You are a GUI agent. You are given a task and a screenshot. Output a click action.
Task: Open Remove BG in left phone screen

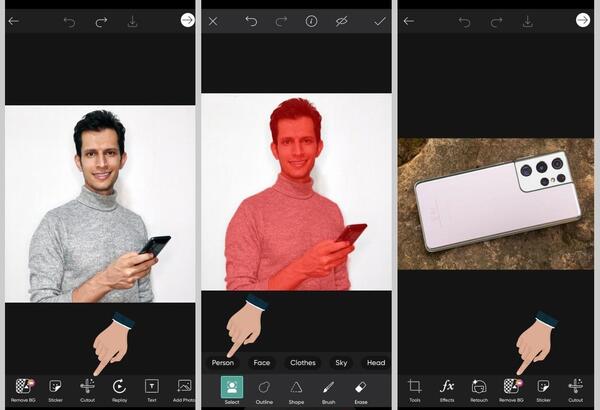[24, 390]
